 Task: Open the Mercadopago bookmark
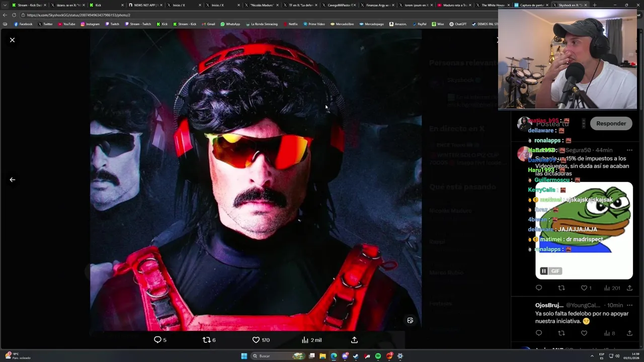point(371,24)
